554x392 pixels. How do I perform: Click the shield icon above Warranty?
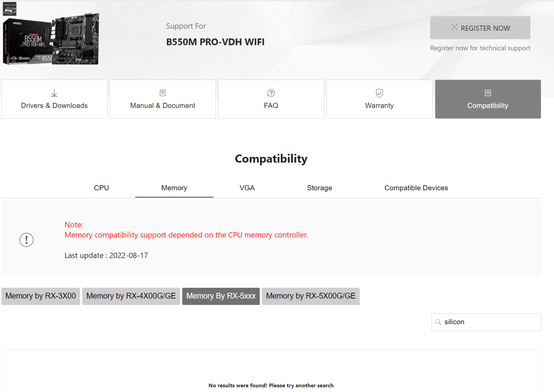pyautogui.click(x=379, y=93)
